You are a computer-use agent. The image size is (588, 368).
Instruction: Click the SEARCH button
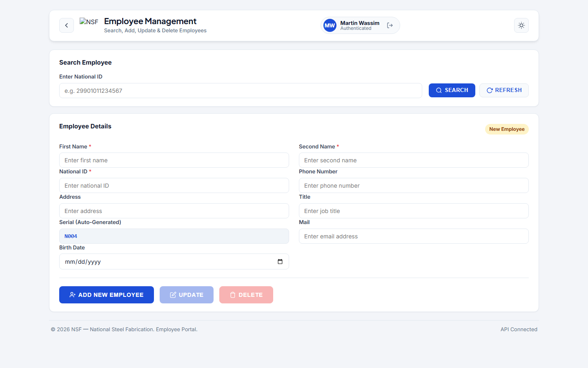point(452,90)
